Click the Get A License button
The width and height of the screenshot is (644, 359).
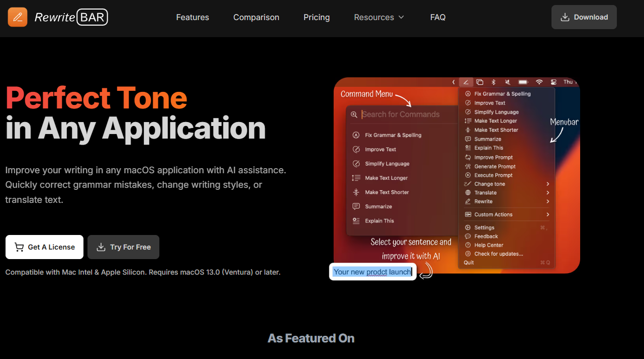[x=44, y=247]
